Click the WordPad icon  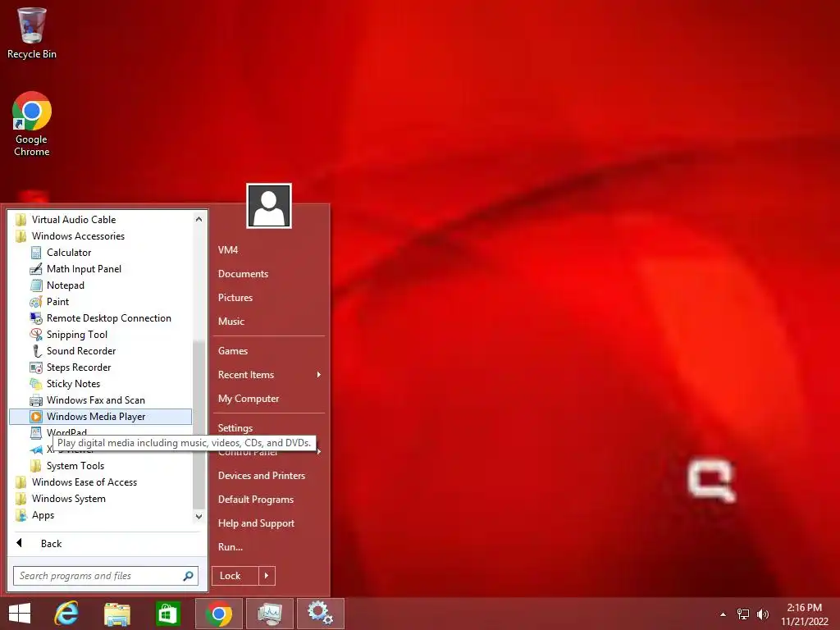36,432
